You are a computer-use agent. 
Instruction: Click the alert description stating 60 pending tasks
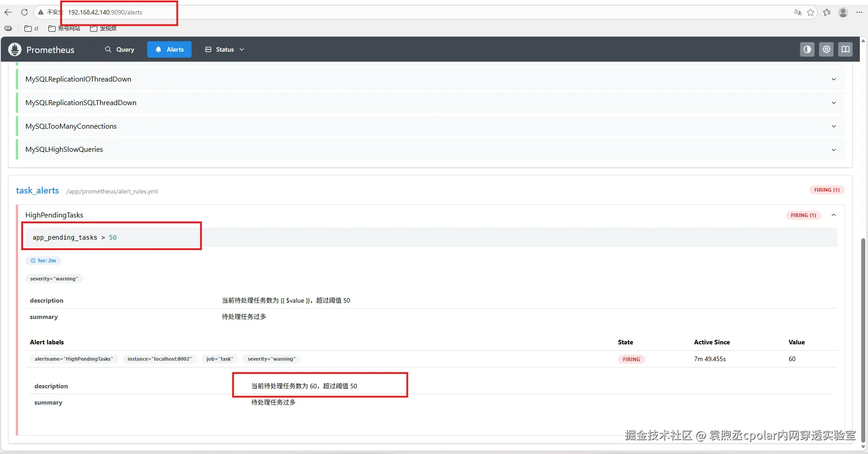pyautogui.click(x=304, y=386)
